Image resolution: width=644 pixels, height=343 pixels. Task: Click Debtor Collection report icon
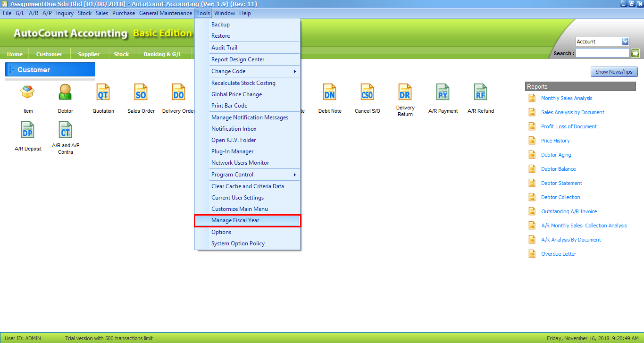pos(532,197)
